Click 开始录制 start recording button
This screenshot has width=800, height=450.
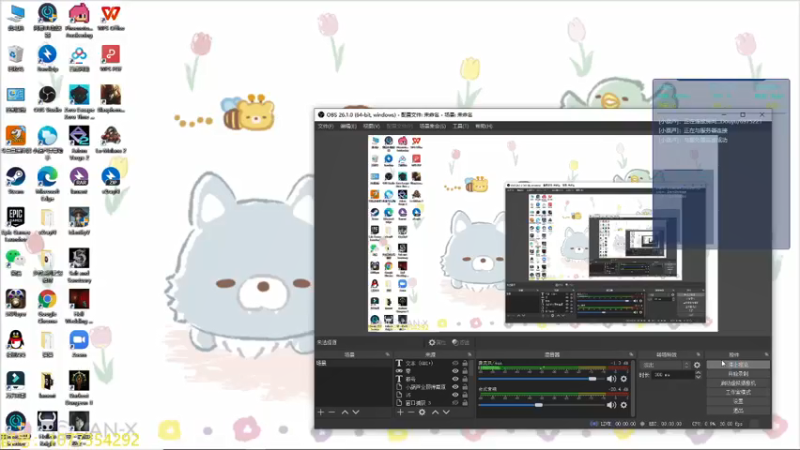tap(738, 373)
